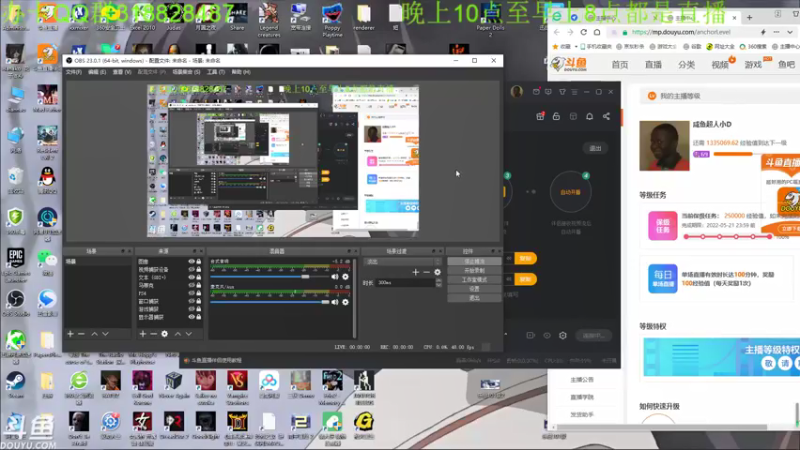Click stop streaming button in OBS Controls

click(474, 261)
